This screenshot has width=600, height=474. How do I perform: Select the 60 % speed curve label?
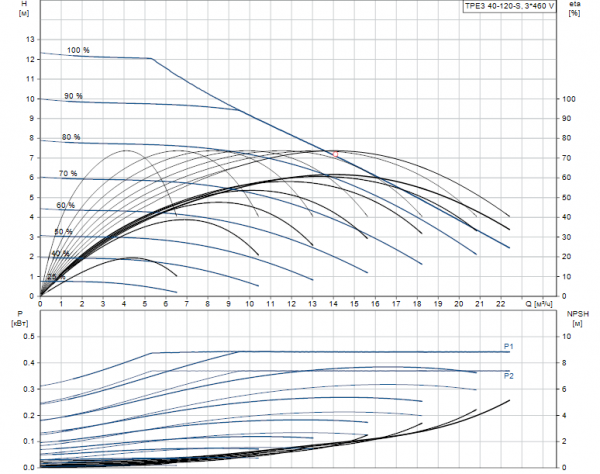click(66, 205)
